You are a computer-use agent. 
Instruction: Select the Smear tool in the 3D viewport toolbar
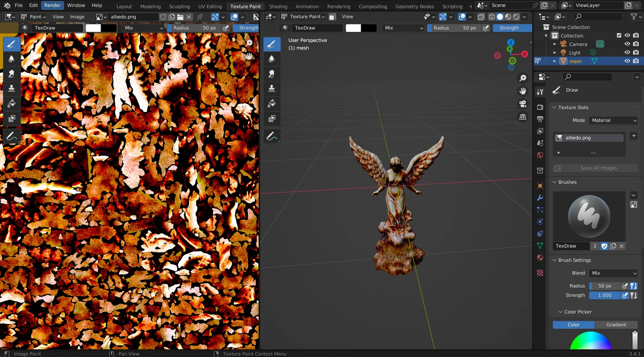tap(272, 74)
